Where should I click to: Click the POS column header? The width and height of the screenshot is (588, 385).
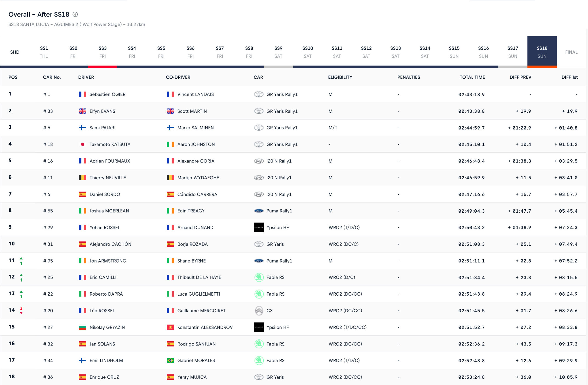point(13,77)
